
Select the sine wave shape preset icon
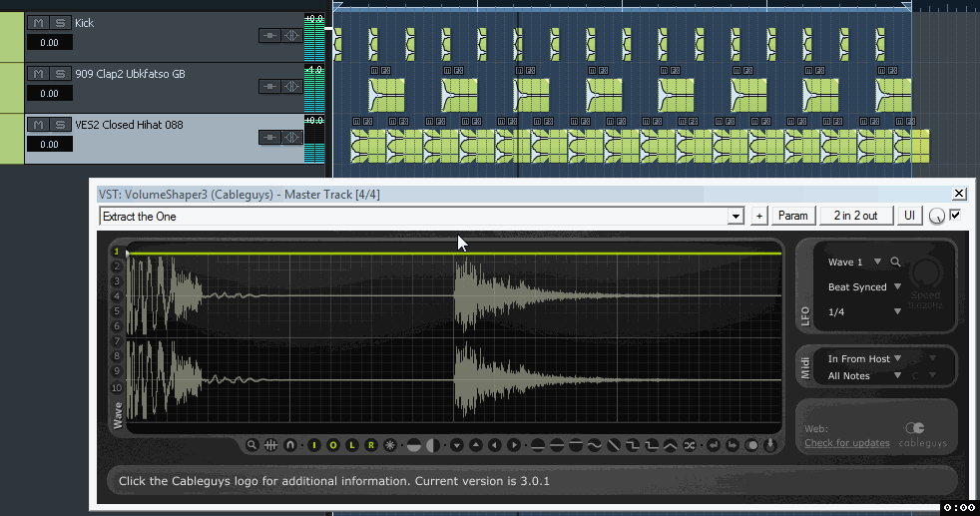coord(595,445)
